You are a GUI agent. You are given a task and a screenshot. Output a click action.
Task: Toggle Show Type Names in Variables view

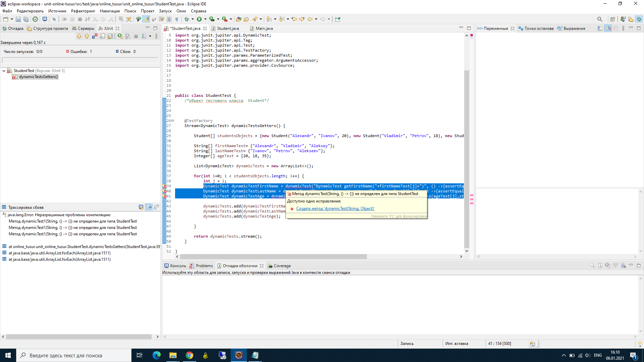tap(600, 28)
